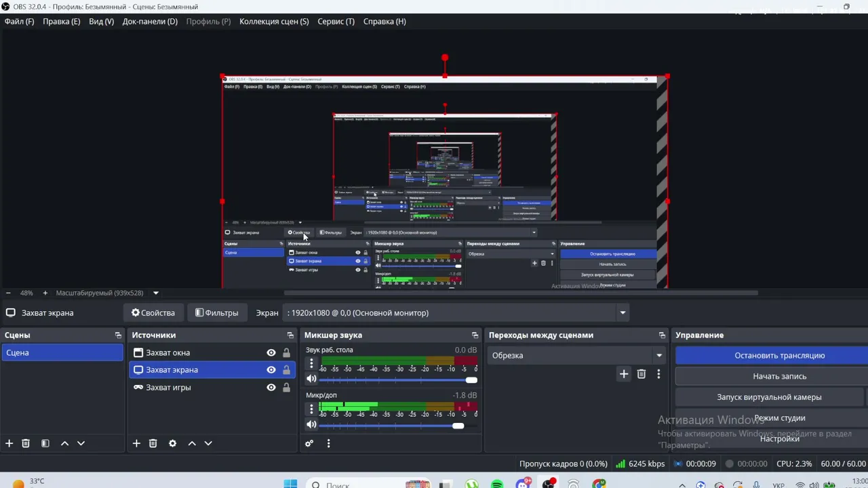Open the Файл (F) menu

pyautogui.click(x=19, y=21)
